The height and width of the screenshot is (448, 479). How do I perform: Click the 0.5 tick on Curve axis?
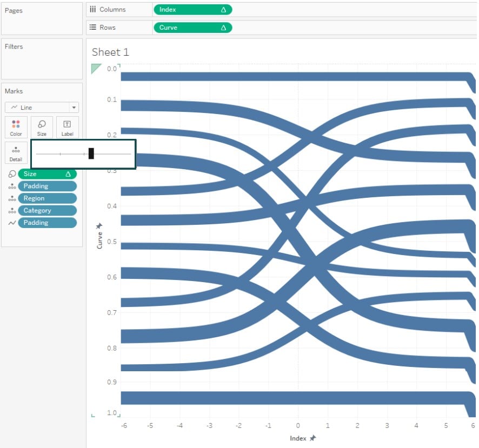point(112,242)
